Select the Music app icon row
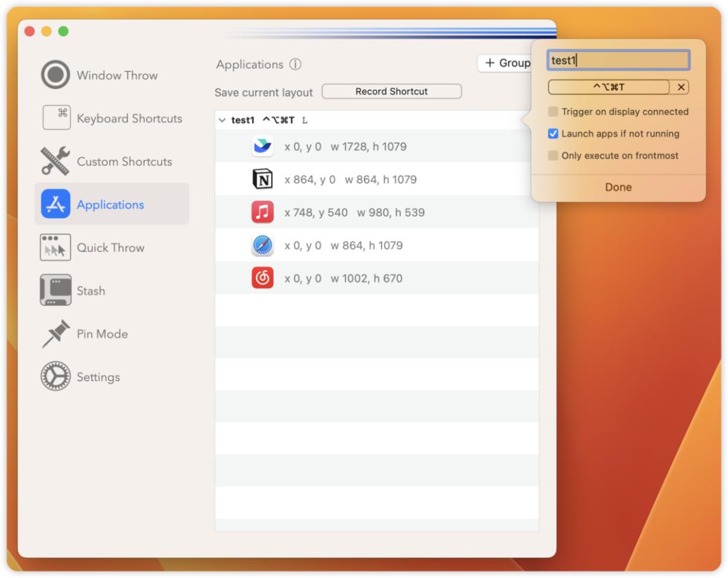The width and height of the screenshot is (728, 578). point(377,212)
